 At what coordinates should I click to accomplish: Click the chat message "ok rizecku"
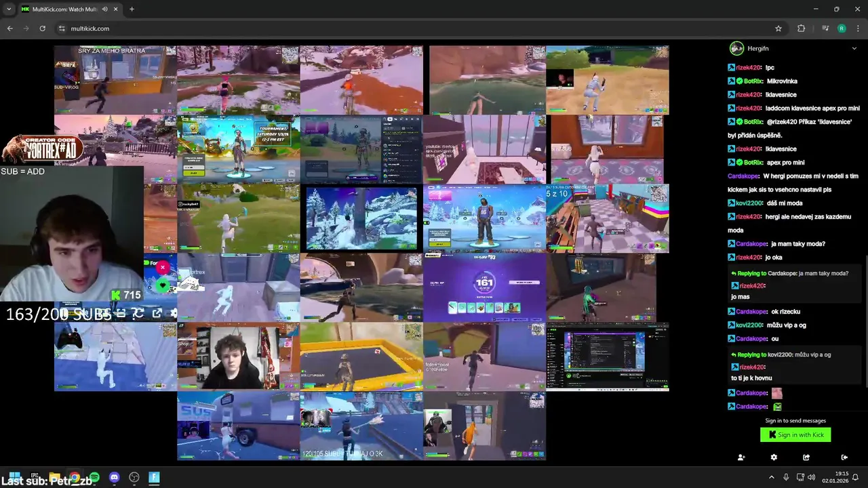coord(785,312)
